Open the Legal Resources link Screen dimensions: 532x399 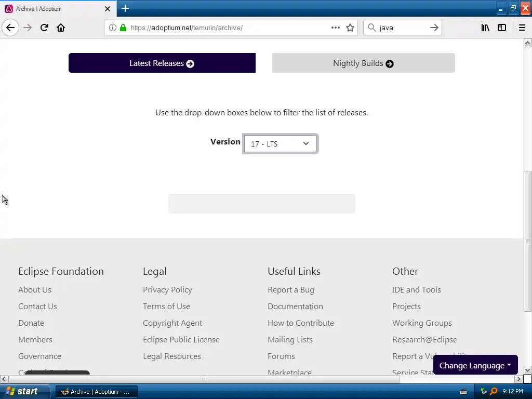(172, 356)
